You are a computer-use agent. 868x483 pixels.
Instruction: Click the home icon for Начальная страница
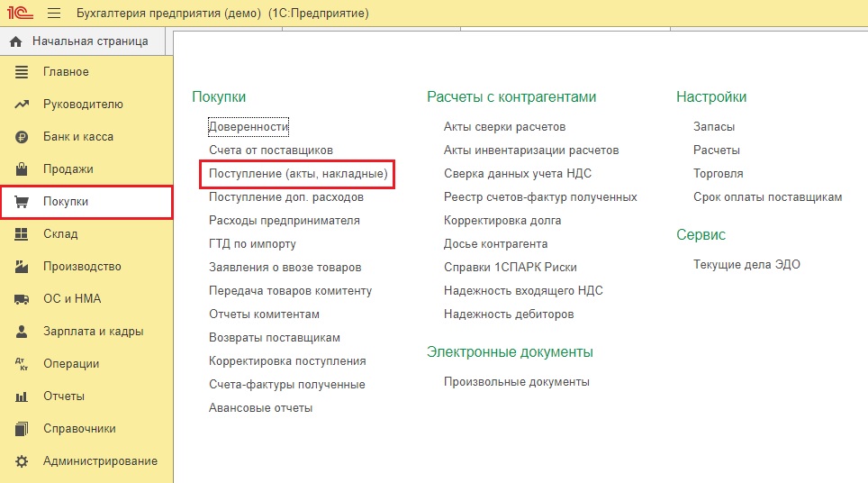15,41
